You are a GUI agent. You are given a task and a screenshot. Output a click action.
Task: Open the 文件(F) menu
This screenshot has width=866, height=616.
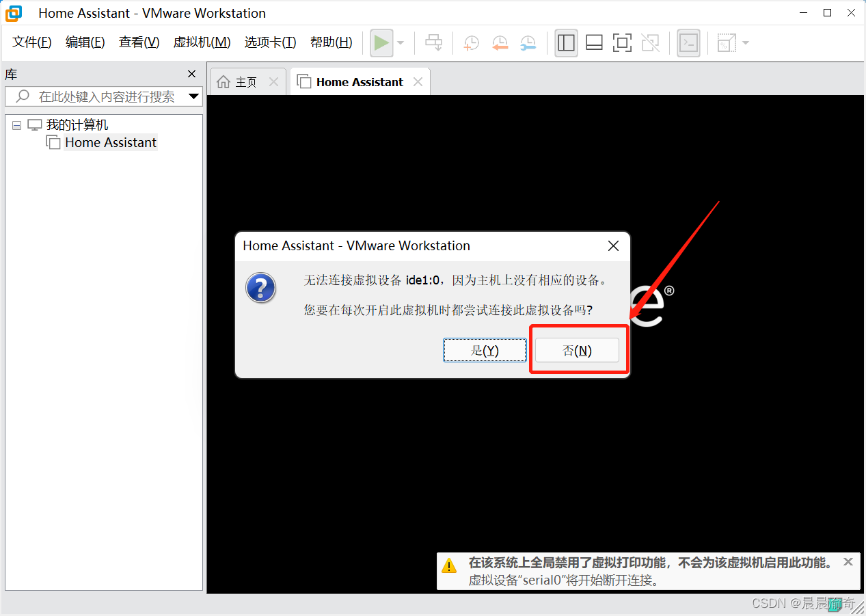[32, 42]
